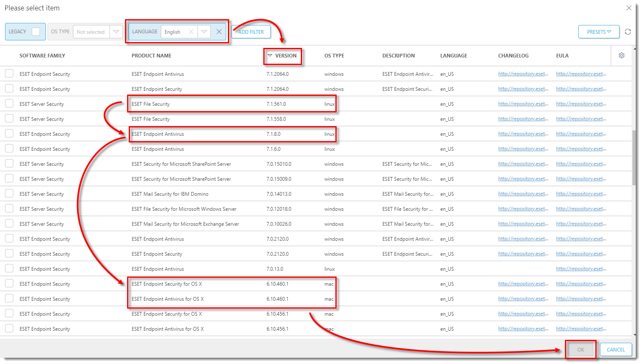Screen dimensions: 642x364
Task: Open EULA link for Endpoint Antivirus 7.0.13.0
Action: click(x=581, y=269)
